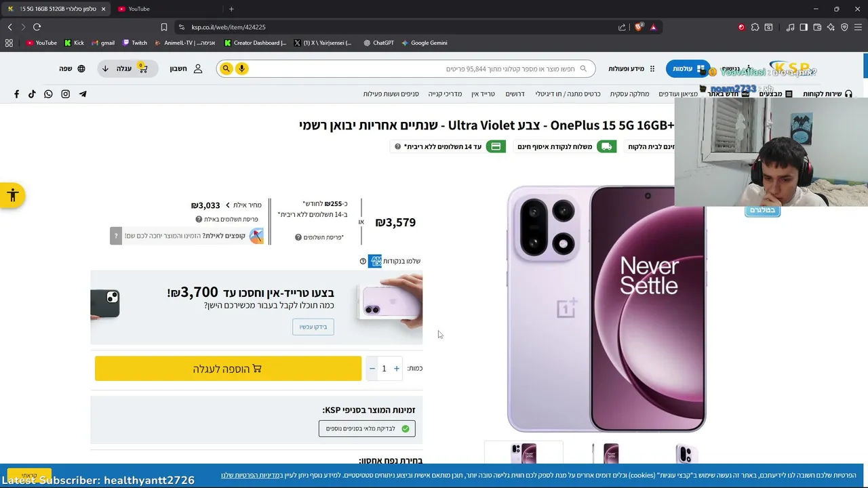Open the Facebook social icon
868x488 pixels.
point(16,94)
